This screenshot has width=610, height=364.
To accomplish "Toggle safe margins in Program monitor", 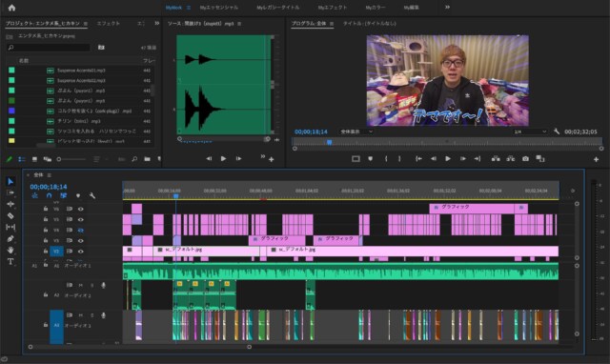I will [356, 159].
